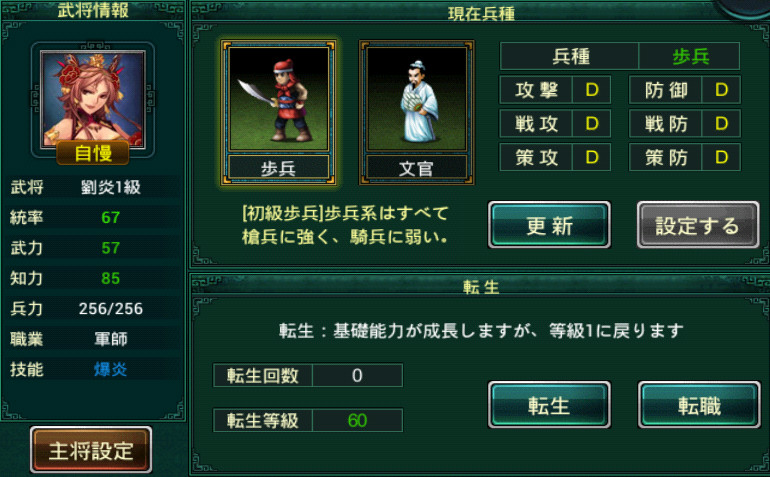Image resolution: width=770 pixels, height=477 pixels.
Task: Click the 兵種 歩兵 troop type value
Action: click(x=689, y=56)
